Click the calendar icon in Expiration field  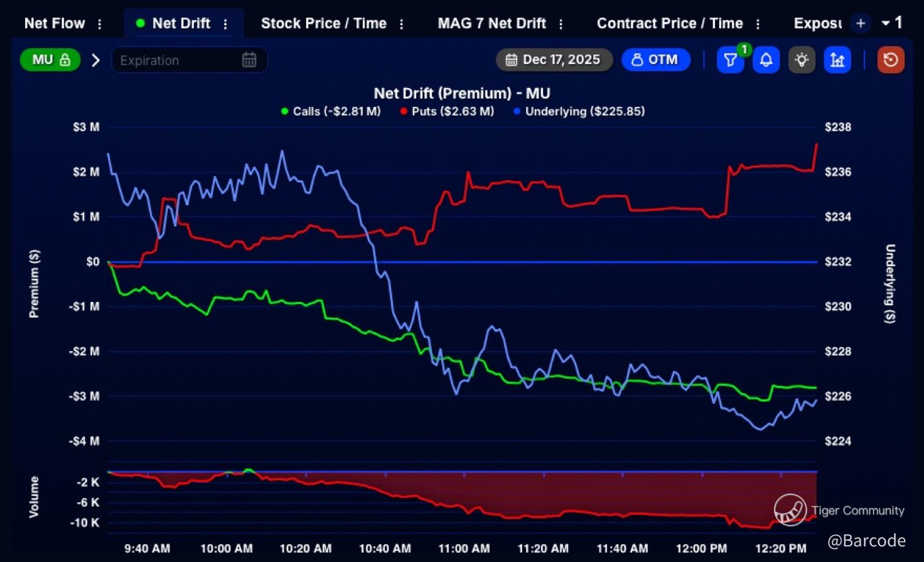[249, 60]
